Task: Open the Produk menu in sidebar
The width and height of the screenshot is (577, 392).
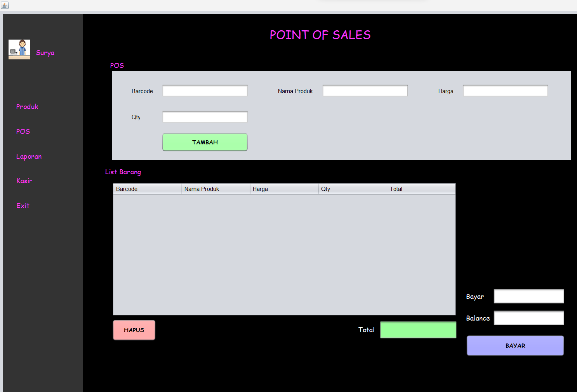Action: pyautogui.click(x=27, y=107)
